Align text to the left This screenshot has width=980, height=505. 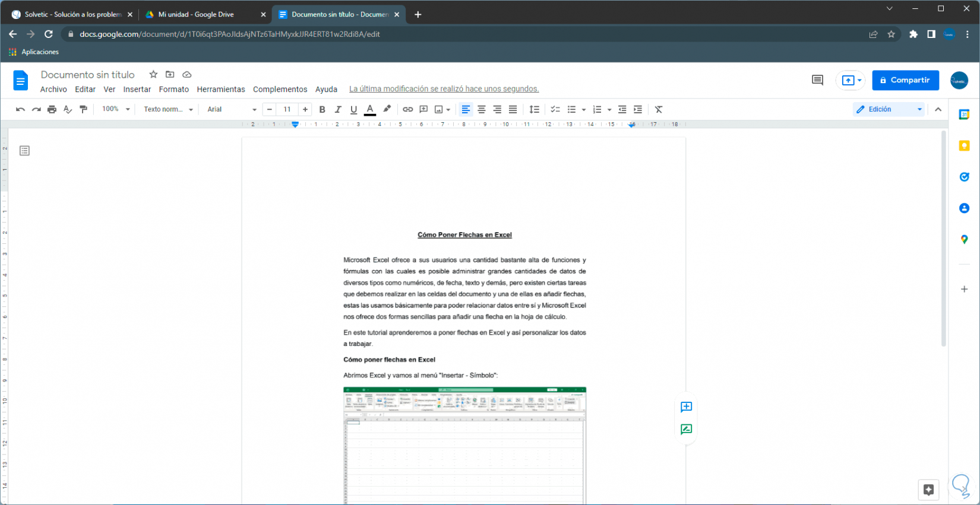click(466, 109)
